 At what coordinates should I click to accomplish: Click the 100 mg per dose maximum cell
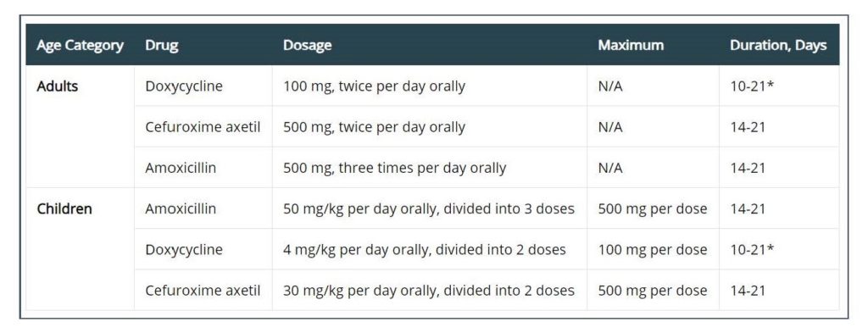(x=653, y=250)
